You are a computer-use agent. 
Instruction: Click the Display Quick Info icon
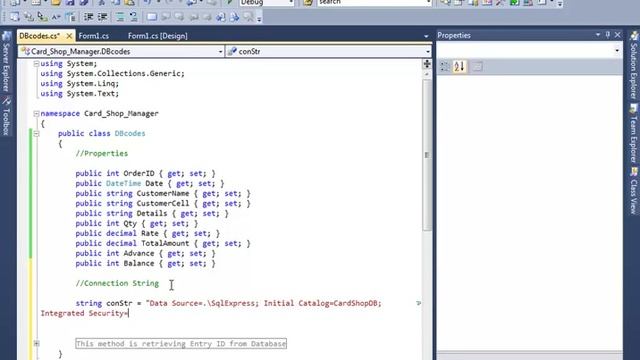(42, 17)
